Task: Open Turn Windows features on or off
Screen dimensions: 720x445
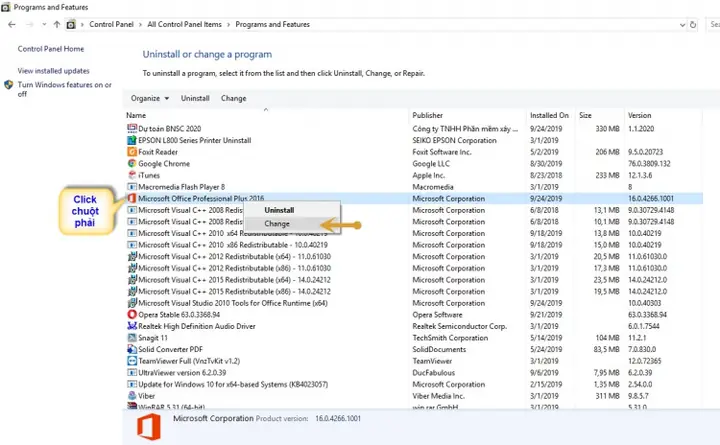Action: click(x=65, y=89)
